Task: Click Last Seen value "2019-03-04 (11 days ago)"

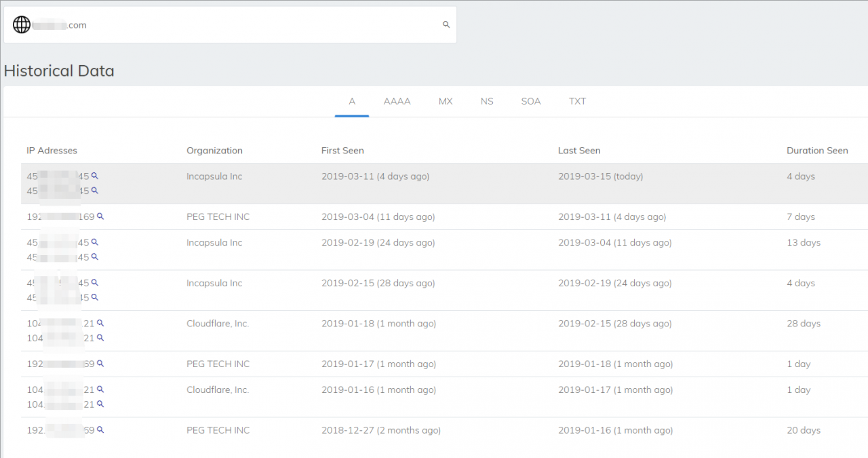Action: (x=615, y=243)
